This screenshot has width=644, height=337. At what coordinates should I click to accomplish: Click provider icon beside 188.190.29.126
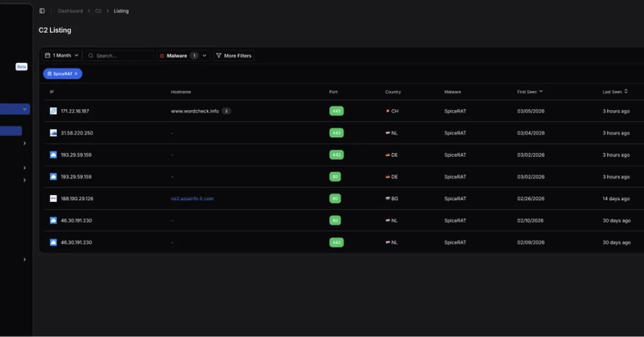(x=53, y=199)
